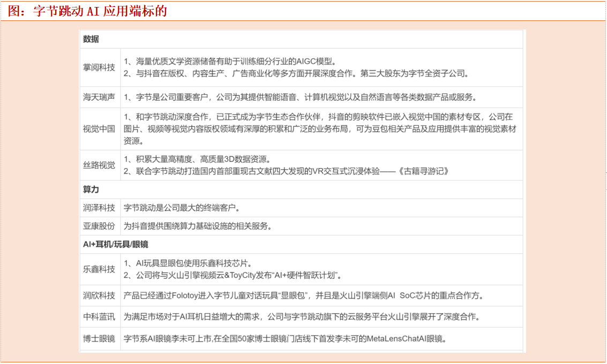This screenshot has height=364, width=607.
Task: Click the line 'AI玩具显眼包使用乐鑫科技芯片'
Action: coord(188,263)
